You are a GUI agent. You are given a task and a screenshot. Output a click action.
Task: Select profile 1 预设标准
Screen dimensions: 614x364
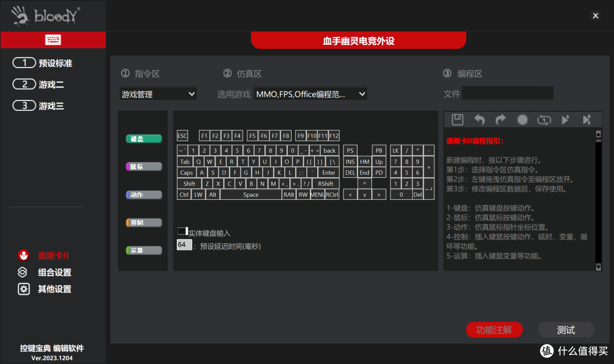(x=42, y=63)
